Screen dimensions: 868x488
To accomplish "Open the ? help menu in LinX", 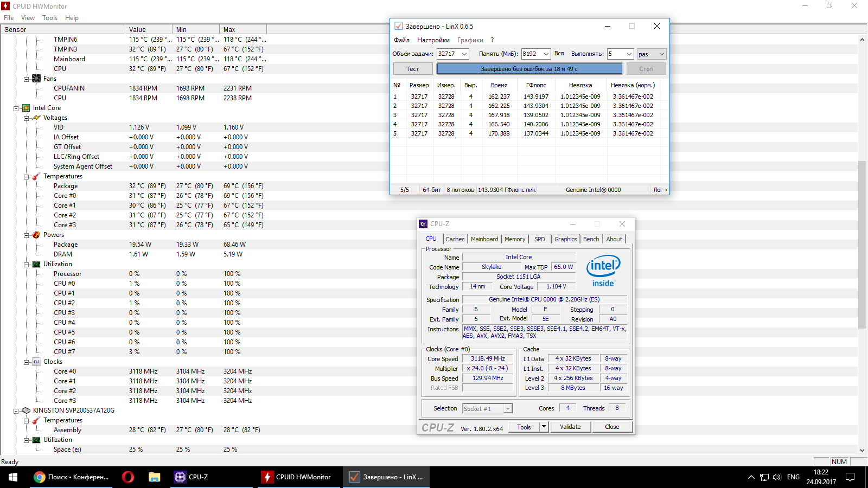I will [492, 40].
